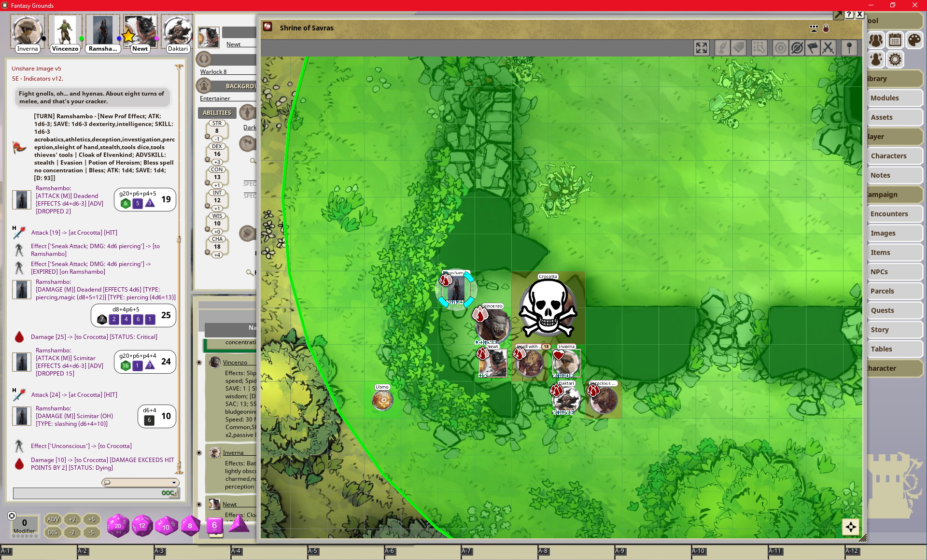Choose the selection arrow tool on map toolbar

click(x=759, y=48)
